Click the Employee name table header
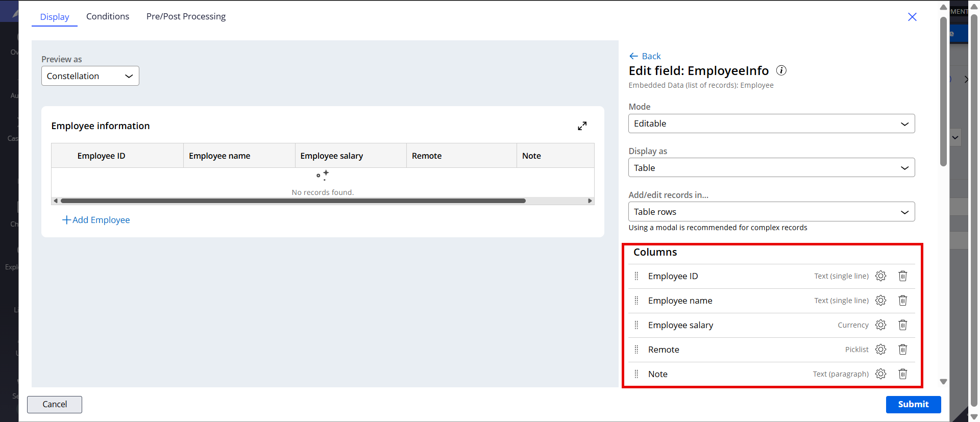 tap(239, 156)
